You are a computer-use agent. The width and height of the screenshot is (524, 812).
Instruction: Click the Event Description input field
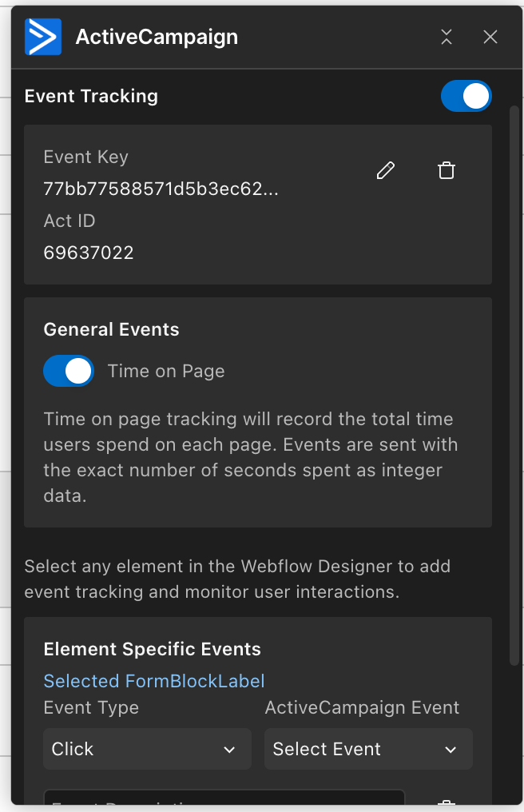click(224, 805)
